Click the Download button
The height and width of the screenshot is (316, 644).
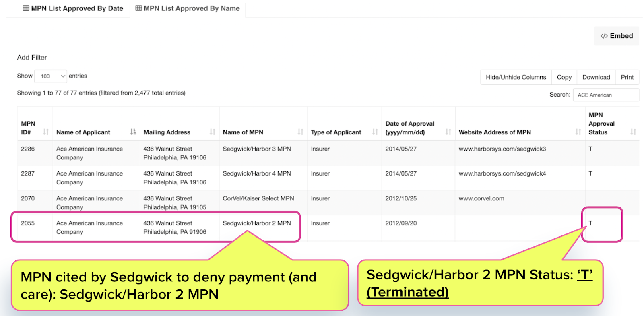click(x=596, y=77)
